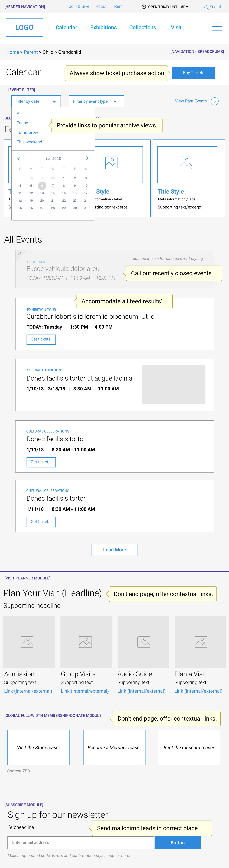This screenshot has height=868, width=229.
Task: Click the Admission link (internal/external)
Action: [x=28, y=691]
